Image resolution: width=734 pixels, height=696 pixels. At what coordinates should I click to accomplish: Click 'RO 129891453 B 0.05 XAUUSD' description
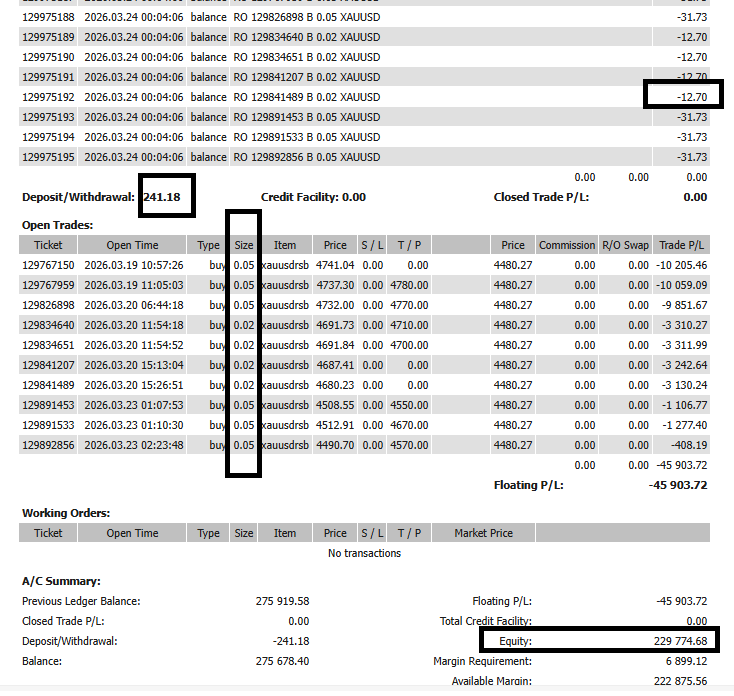pos(307,117)
